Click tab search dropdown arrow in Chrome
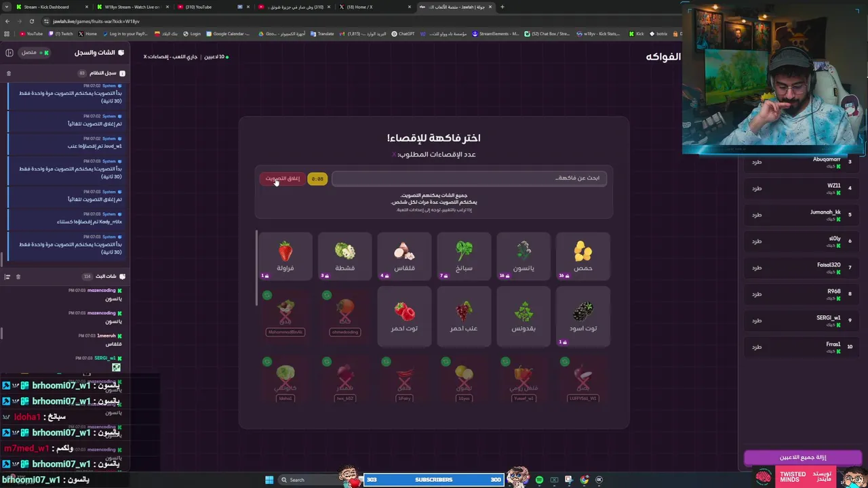 pos(6,7)
